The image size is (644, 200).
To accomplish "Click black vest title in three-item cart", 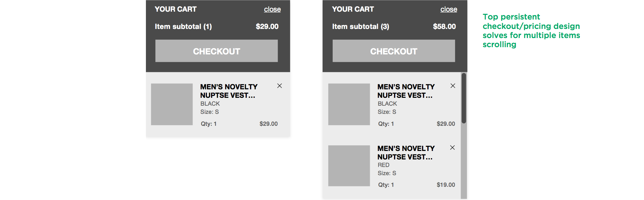I will [x=406, y=91].
